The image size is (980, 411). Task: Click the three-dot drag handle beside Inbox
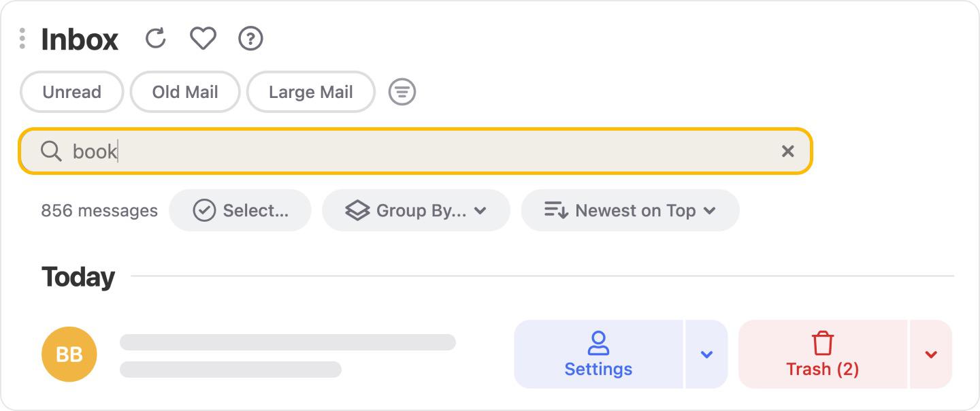click(22, 39)
